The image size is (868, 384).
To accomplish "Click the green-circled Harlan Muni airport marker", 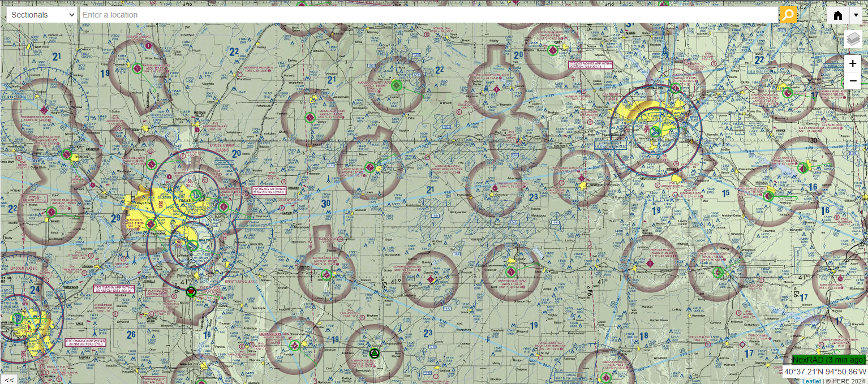I will click(x=310, y=118).
